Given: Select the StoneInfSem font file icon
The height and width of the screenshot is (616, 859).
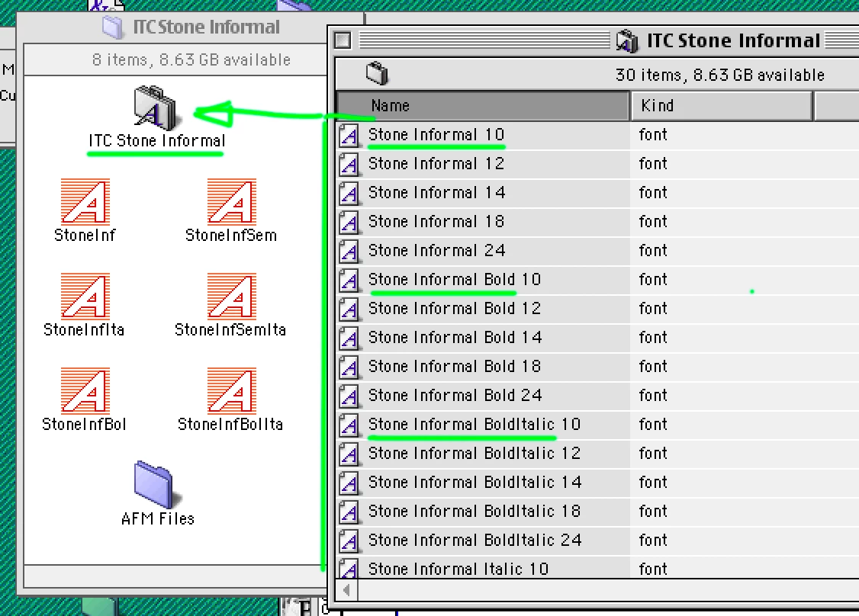Looking at the screenshot, I should 232,202.
